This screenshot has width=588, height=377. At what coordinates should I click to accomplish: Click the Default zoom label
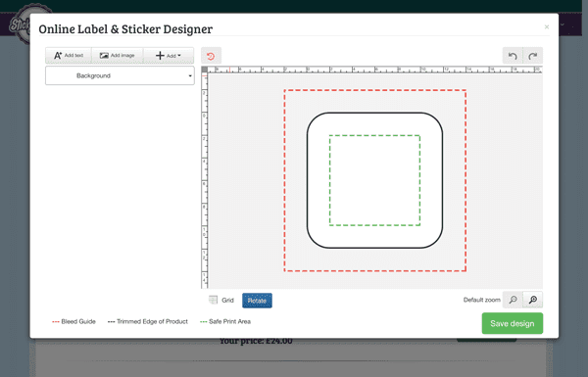click(x=482, y=300)
